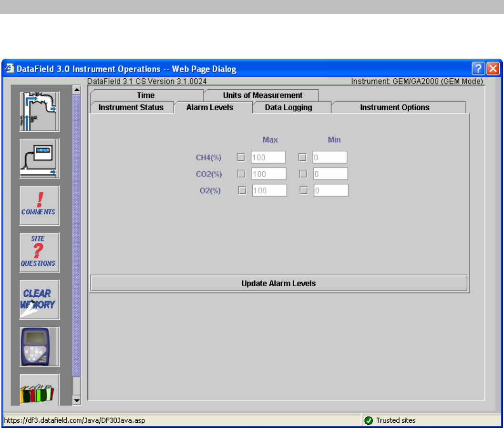
Task: Click the sidebar scrollbar thumb
Action: pos(76,235)
